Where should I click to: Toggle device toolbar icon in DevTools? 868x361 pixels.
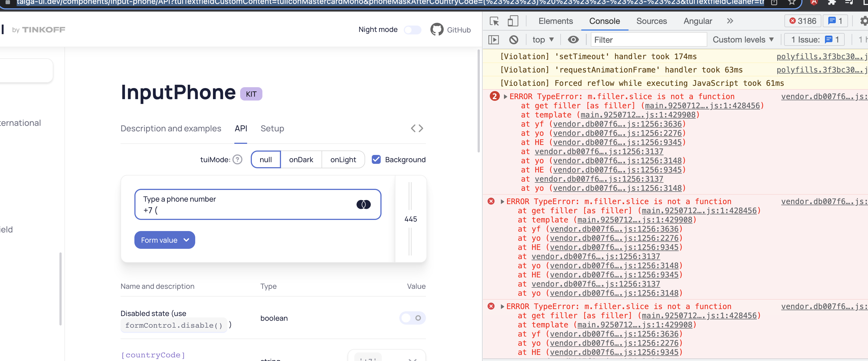pyautogui.click(x=513, y=21)
